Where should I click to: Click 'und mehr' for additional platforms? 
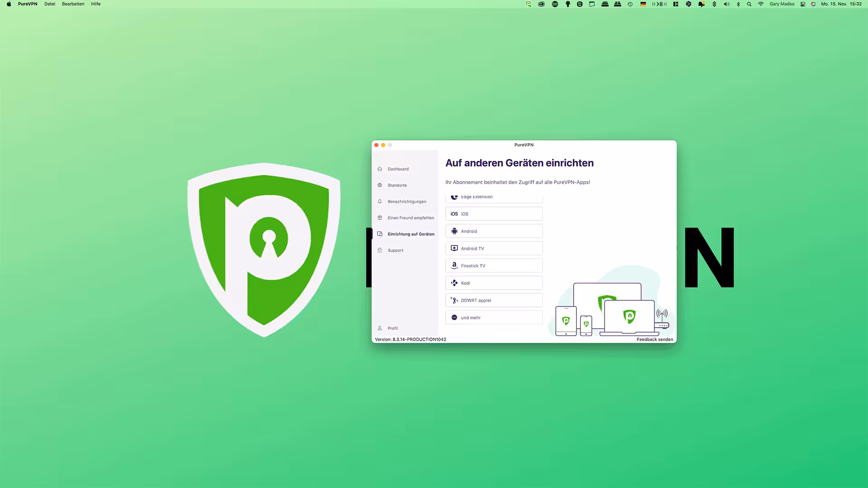(494, 317)
